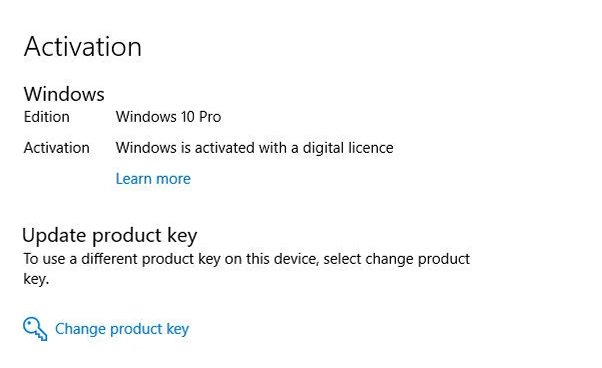This screenshot has width=602, height=368.
Task: Follow the Learn more link
Action: (153, 179)
